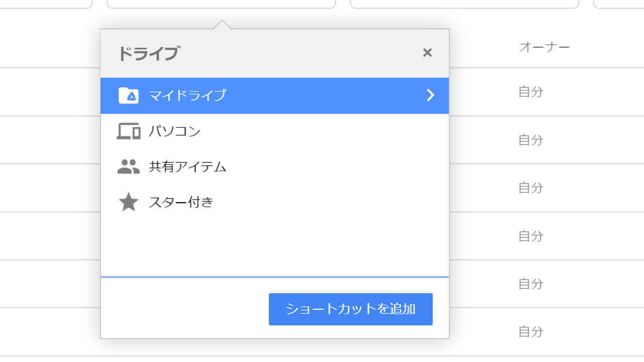Viewport: 644px width, 362px height.
Task: Click the My Drive folder icon
Action: pos(128,96)
